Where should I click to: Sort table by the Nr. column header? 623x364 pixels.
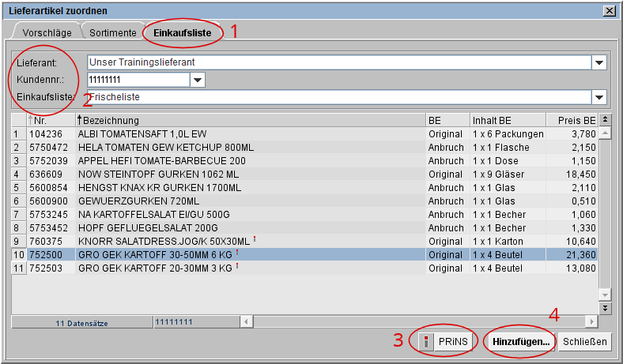tap(51, 120)
